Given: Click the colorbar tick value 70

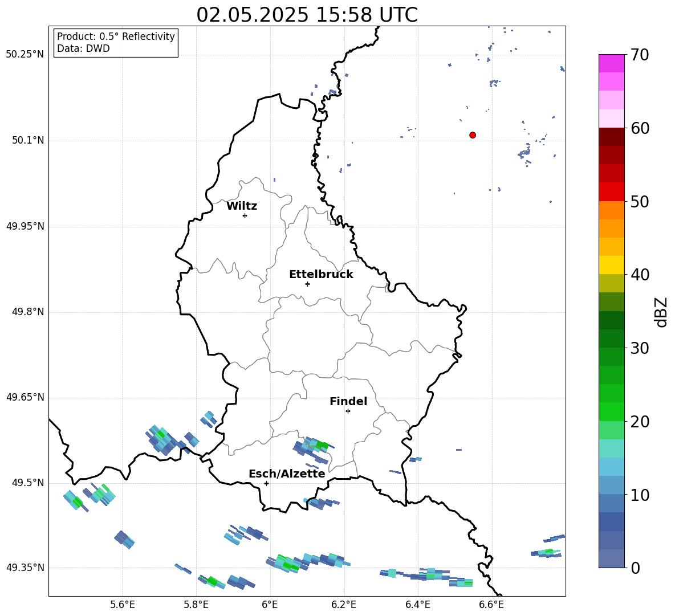Looking at the screenshot, I should [640, 55].
